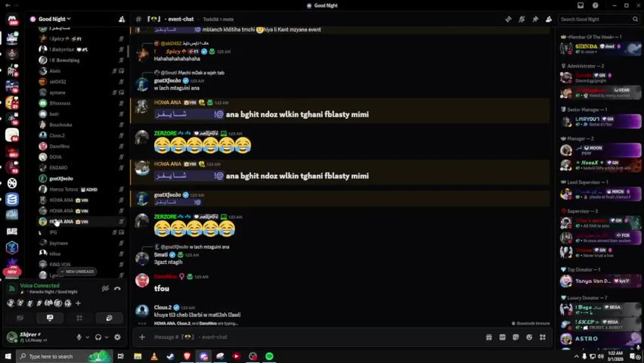Open microphone input options chevron
The height and width of the screenshot is (363, 644).
87,337
